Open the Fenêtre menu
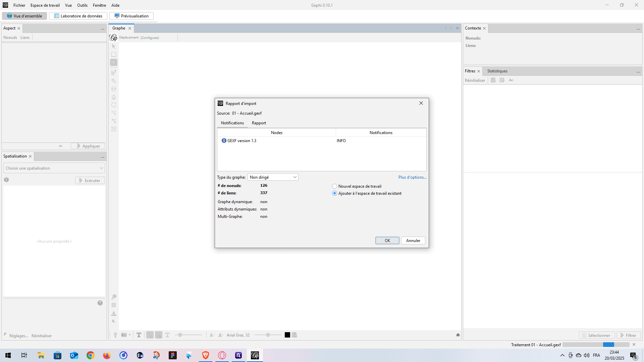644x362 pixels. [99, 5]
